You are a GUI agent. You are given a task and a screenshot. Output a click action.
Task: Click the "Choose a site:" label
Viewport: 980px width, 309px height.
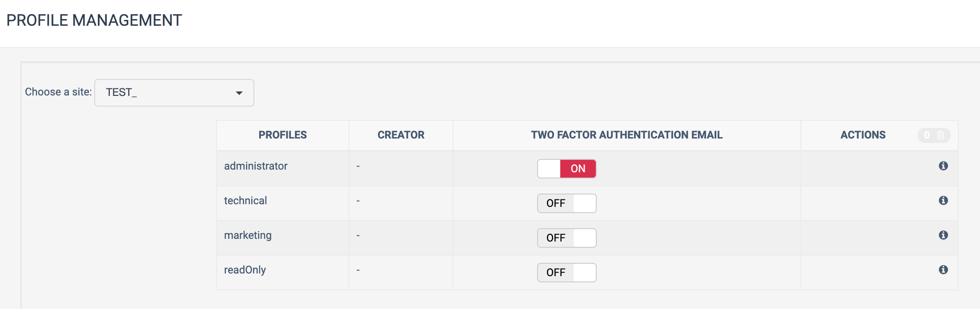coord(58,92)
